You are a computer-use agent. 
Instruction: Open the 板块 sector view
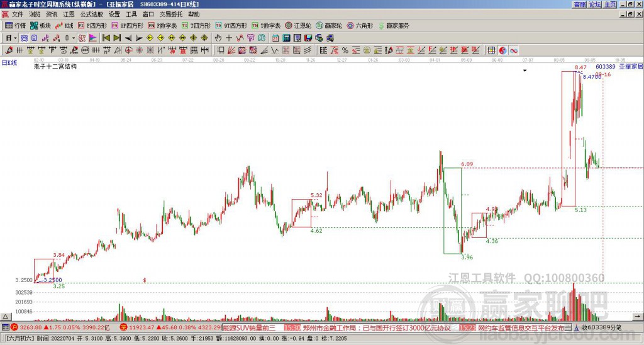pyautogui.click(x=40, y=25)
